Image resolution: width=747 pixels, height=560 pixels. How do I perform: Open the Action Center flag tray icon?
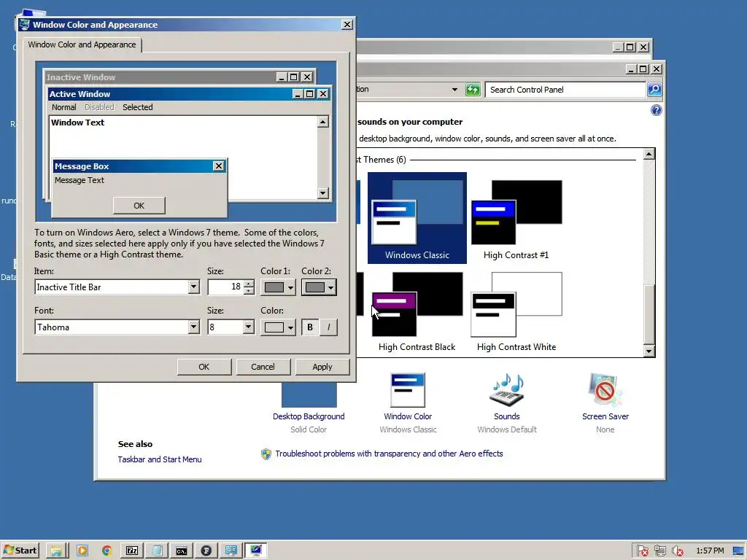click(x=642, y=551)
